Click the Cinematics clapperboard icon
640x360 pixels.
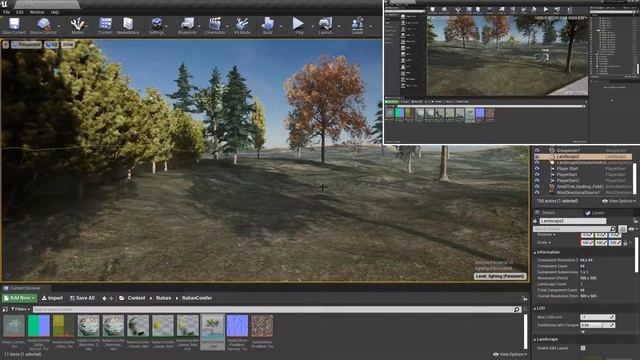tap(215, 24)
